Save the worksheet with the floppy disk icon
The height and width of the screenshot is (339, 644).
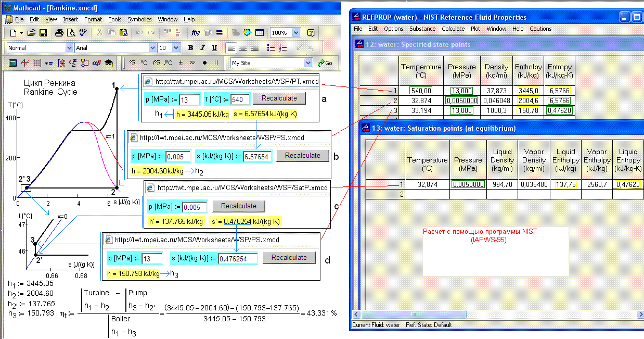click(43, 33)
